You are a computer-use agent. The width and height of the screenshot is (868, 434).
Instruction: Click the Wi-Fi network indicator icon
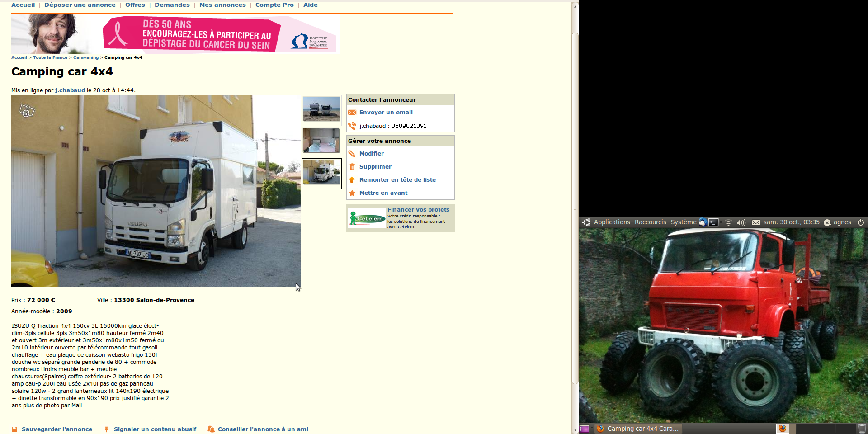[x=728, y=222]
